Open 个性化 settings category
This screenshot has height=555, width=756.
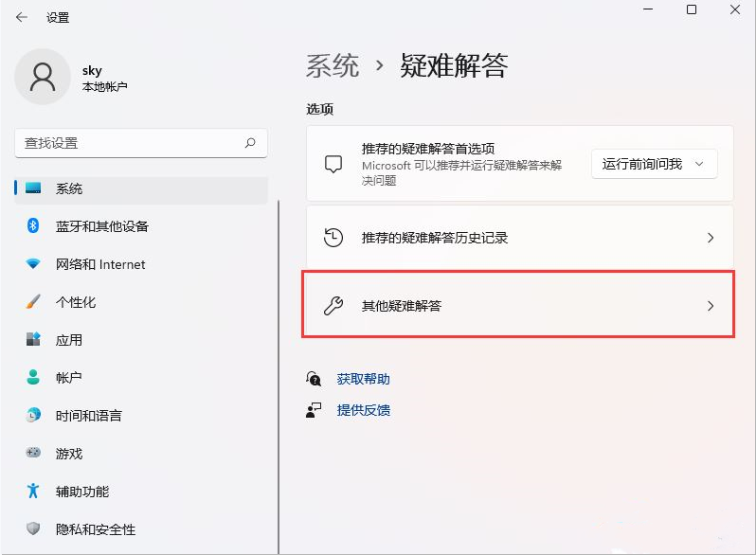[x=141, y=302]
